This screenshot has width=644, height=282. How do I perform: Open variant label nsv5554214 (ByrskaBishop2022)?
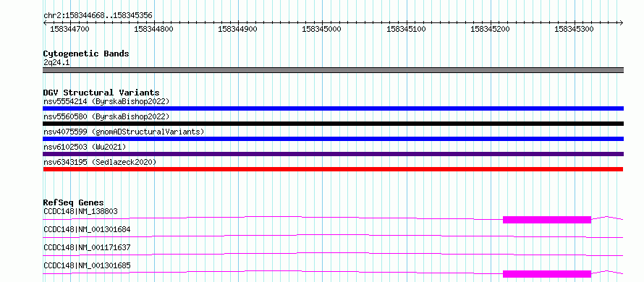click(x=106, y=101)
